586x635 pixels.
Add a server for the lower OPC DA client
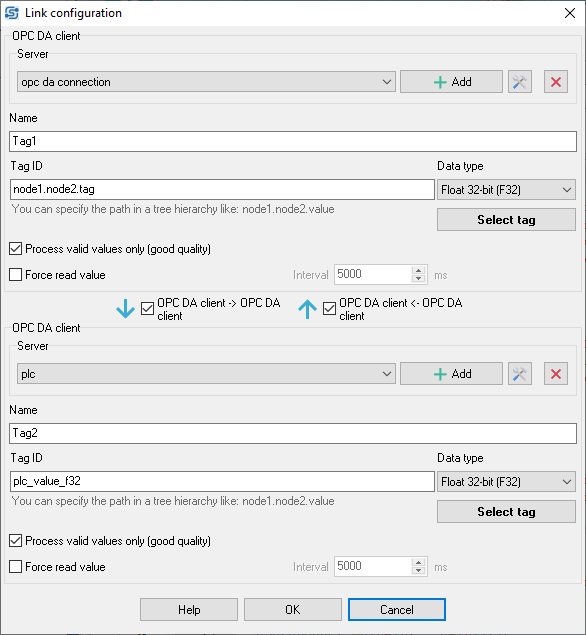(x=451, y=374)
